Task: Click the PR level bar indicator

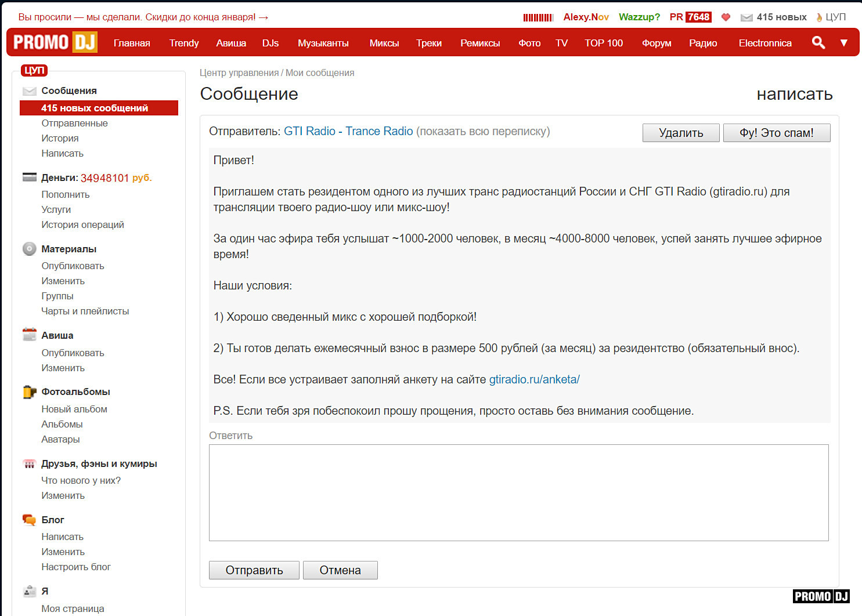Action: click(538, 17)
